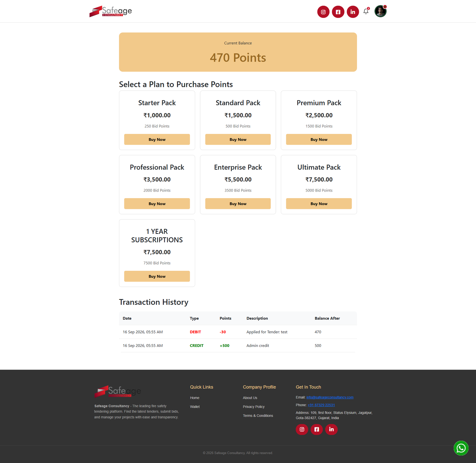Image resolution: width=476 pixels, height=463 pixels.
Task: Open Facebook icon in footer
Action: coord(317,429)
